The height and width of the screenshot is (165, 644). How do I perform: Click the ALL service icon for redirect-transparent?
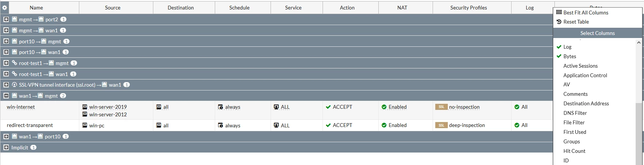point(276,125)
